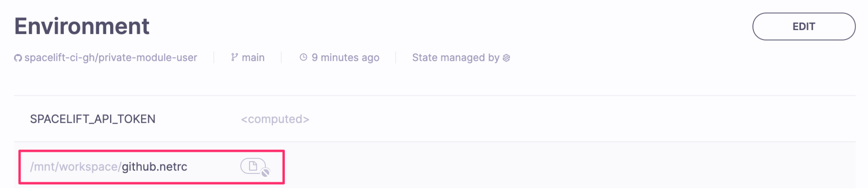Viewport: 868px width, 194px height.
Task: Open the spacelift-ci-gh/private-module-user repository link
Action: [x=111, y=58]
